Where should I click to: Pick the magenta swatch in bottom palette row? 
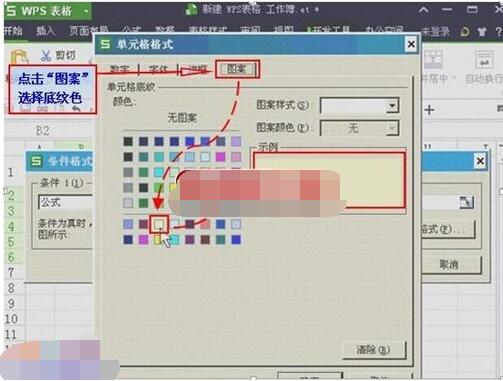[144, 239]
